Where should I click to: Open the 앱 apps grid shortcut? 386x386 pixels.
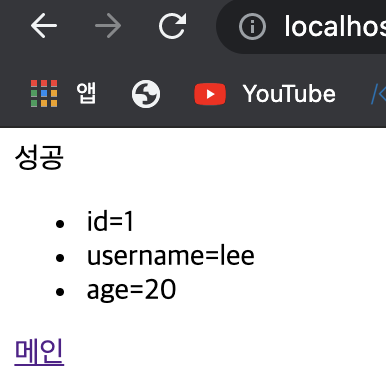(x=63, y=93)
